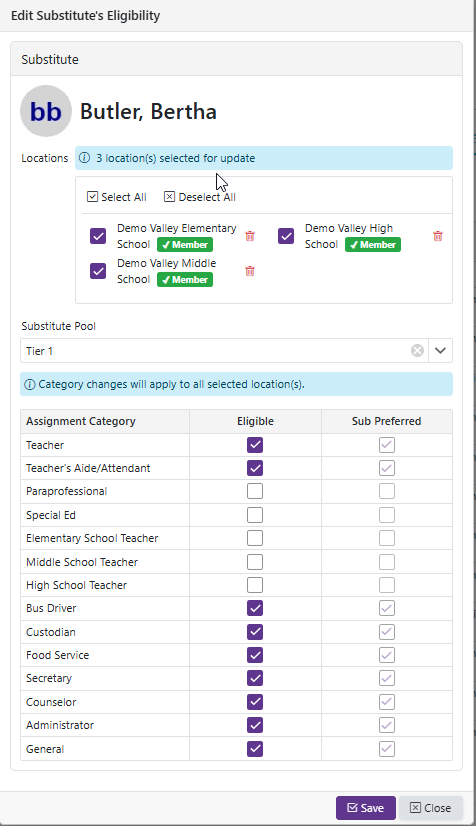Click the name Butler, Bertha
Image resolution: width=476 pixels, height=826 pixels.
tap(148, 112)
